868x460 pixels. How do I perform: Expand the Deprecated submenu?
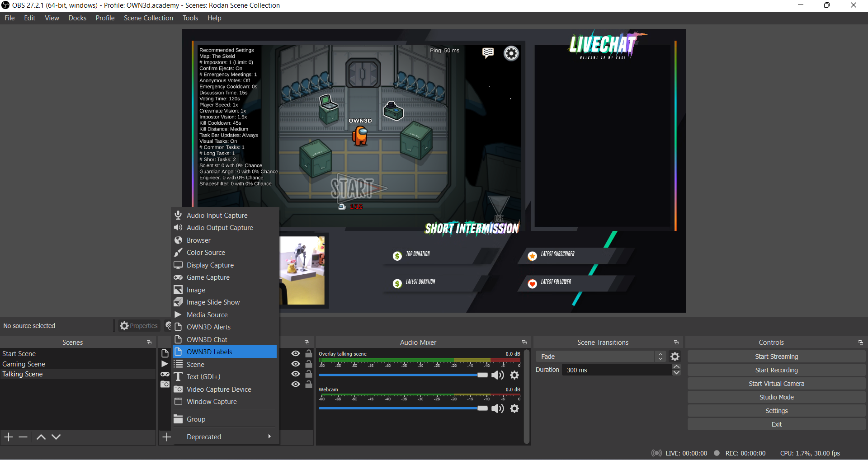tap(226, 437)
